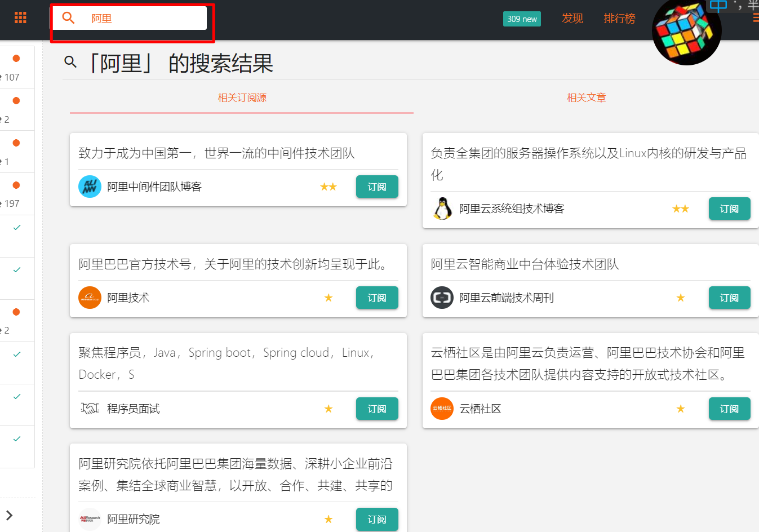The image size is (759, 532).
Task: Switch to the 相关订阅源 tab
Action: click(x=242, y=97)
